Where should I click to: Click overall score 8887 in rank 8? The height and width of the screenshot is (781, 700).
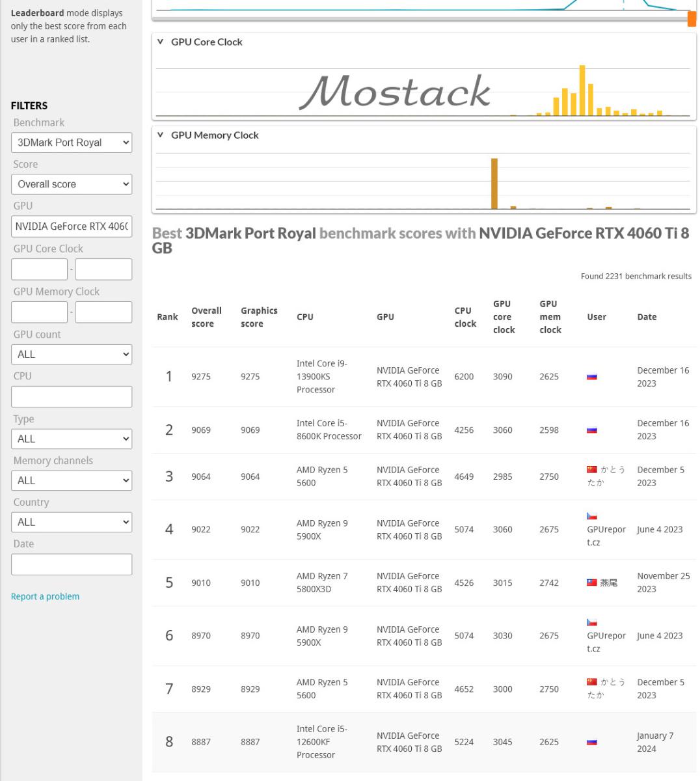201,742
